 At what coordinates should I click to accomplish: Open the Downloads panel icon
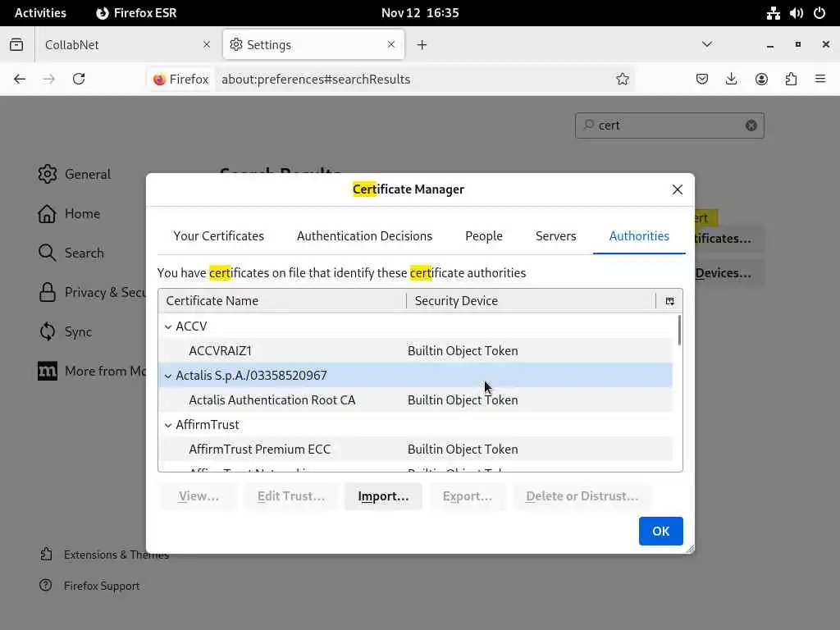731,80
